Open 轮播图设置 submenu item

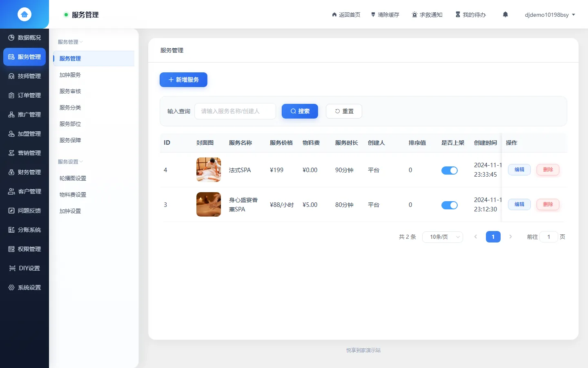[x=94, y=178]
